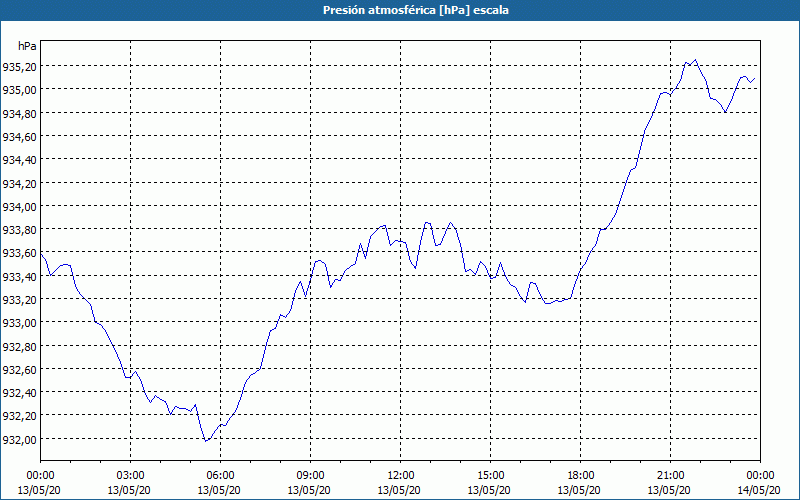800x500 pixels.
Task: Click the 'hPa' unit label above the y-axis
Action: [27, 46]
